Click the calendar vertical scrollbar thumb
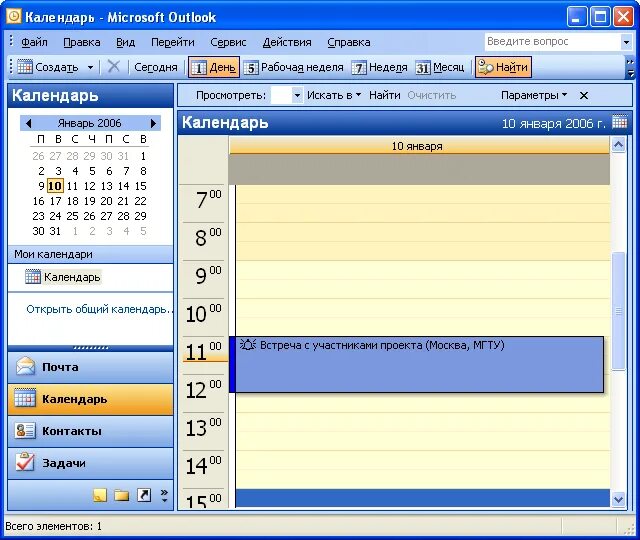Screen dimensions: 640x540 tap(619, 311)
